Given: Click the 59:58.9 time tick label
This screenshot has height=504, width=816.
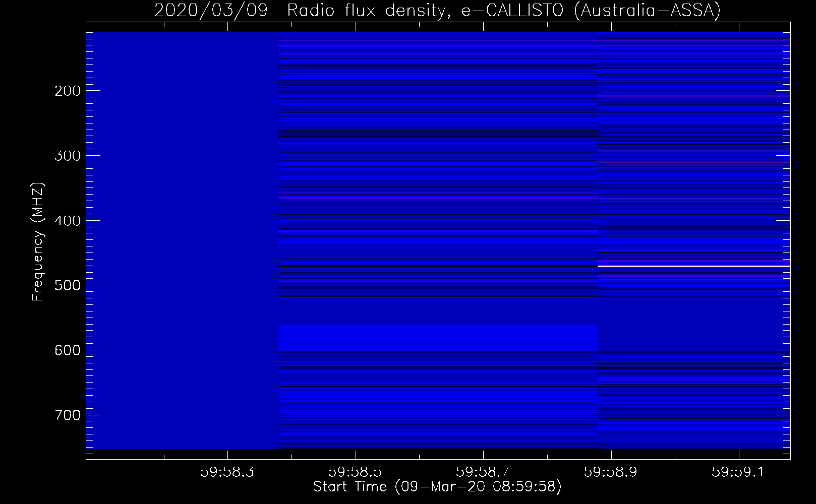Looking at the screenshot, I should point(611,472).
